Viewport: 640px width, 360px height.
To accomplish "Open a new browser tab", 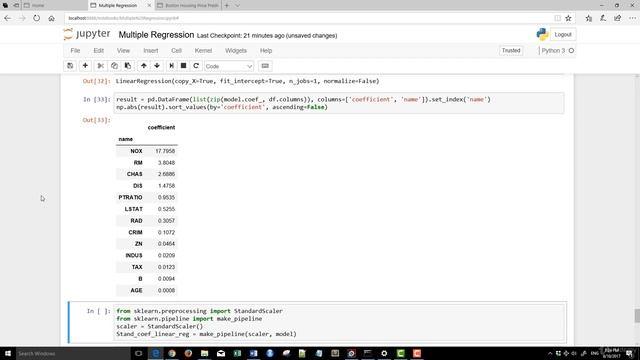I will 227,5.
